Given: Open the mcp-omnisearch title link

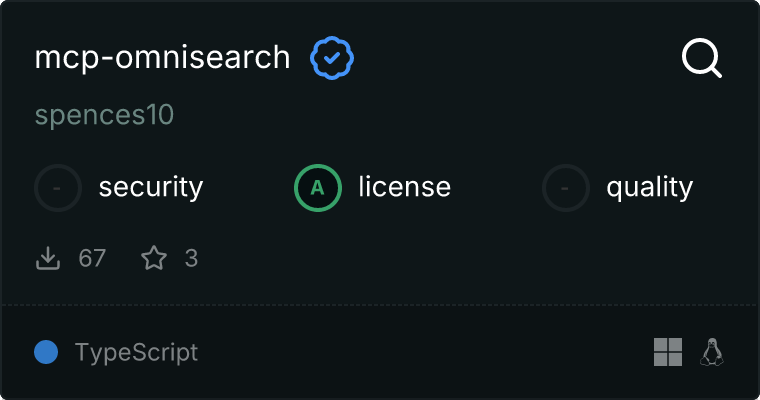Looking at the screenshot, I should tap(162, 59).
